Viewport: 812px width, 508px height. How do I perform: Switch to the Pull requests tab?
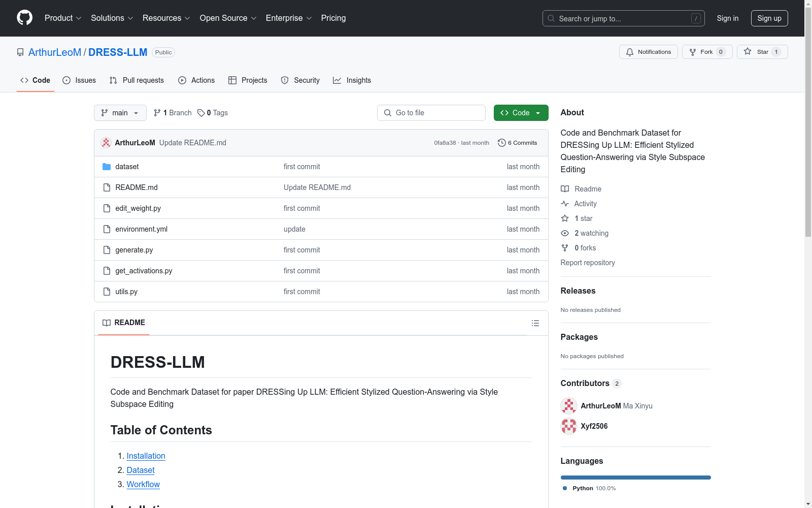pyautogui.click(x=137, y=80)
